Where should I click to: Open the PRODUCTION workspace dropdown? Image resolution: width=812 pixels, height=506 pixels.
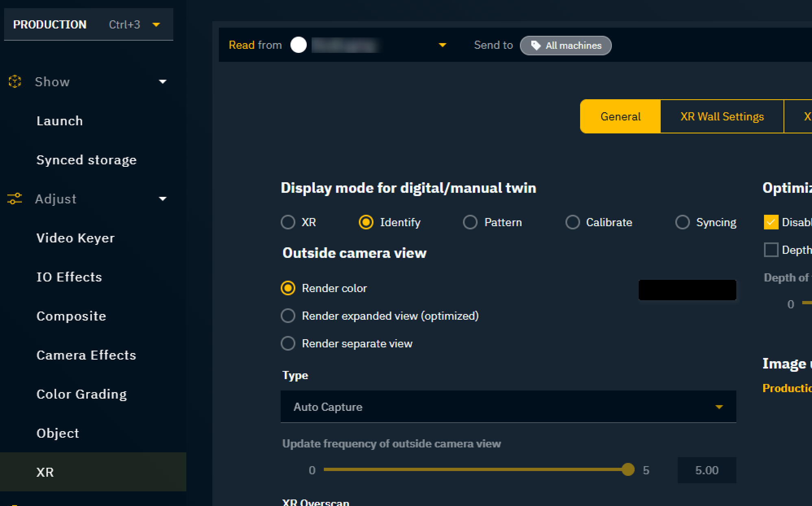coord(156,24)
